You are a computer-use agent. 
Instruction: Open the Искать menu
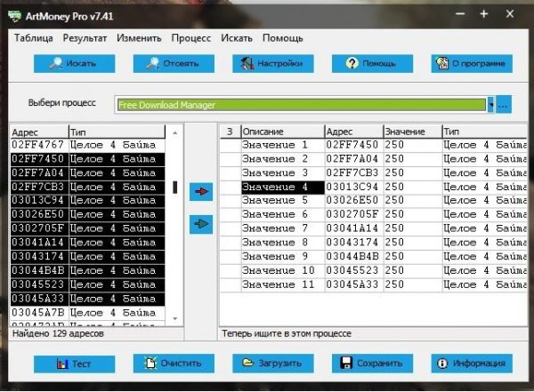click(237, 37)
